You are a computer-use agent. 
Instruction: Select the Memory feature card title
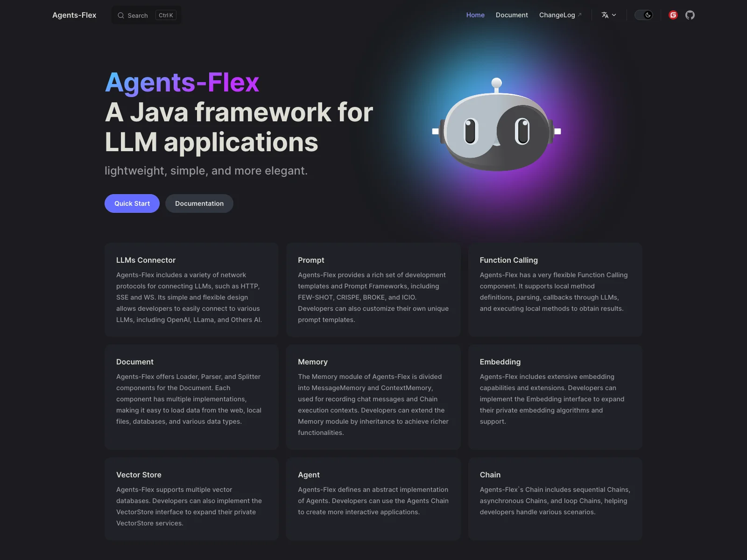(x=313, y=362)
